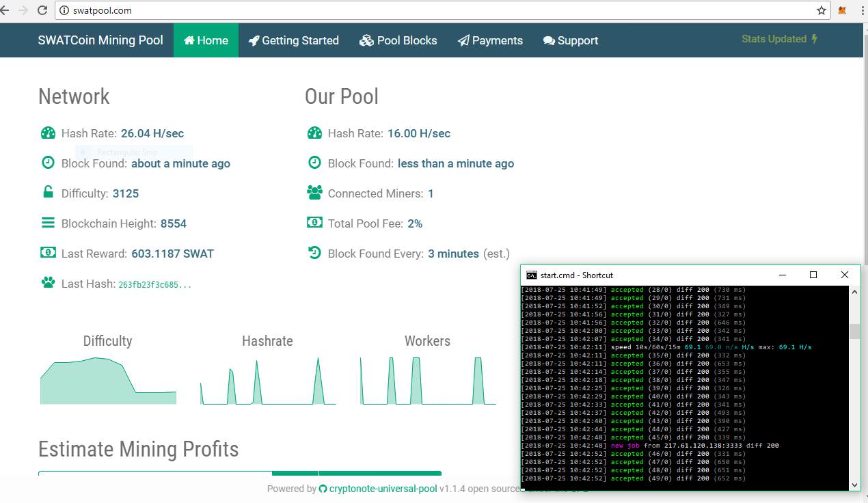Click the swatpool.com address bar
The image size is (868, 503).
pos(444,10)
